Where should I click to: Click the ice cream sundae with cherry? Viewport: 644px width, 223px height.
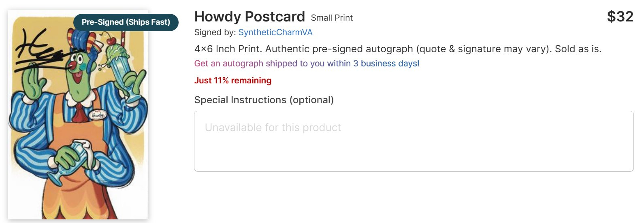(x=117, y=53)
